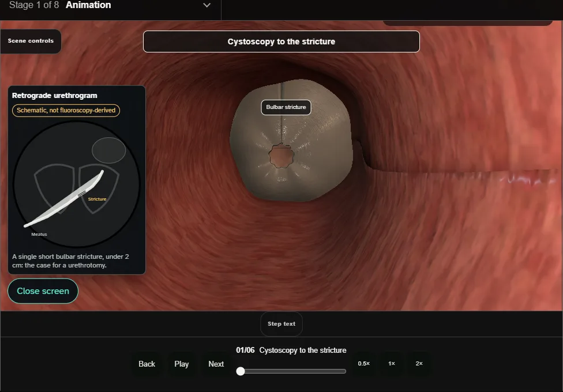
Task: Click the urethrogram caption about short bulbar stricture
Action: (x=71, y=261)
